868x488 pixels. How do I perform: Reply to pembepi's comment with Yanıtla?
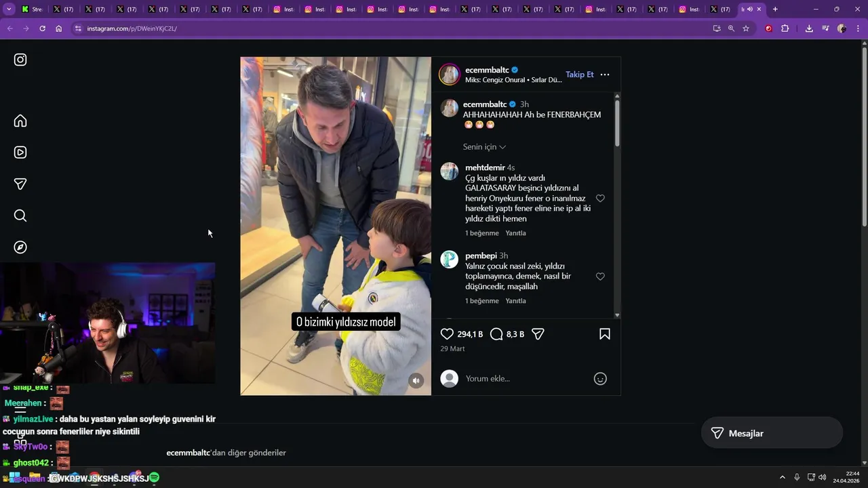pos(515,301)
